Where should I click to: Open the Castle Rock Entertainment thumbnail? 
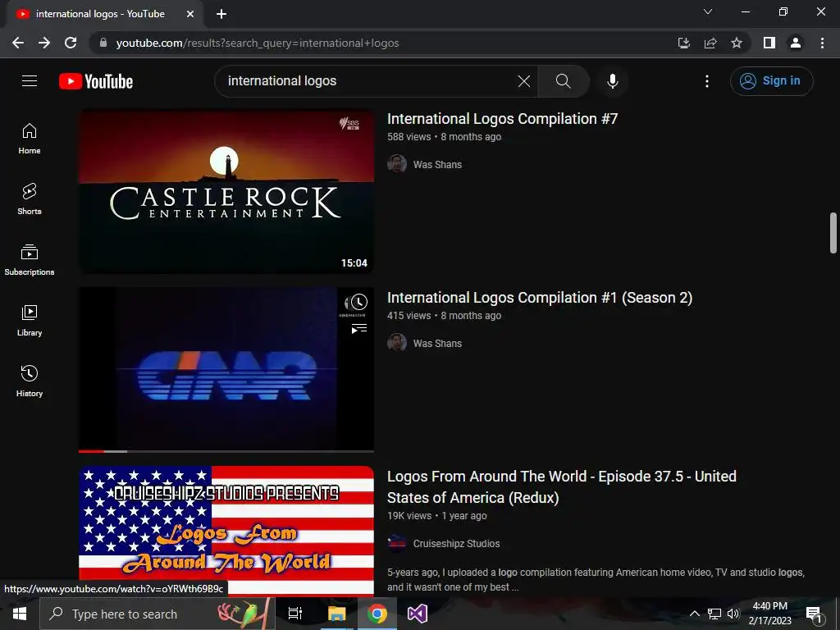[226, 191]
